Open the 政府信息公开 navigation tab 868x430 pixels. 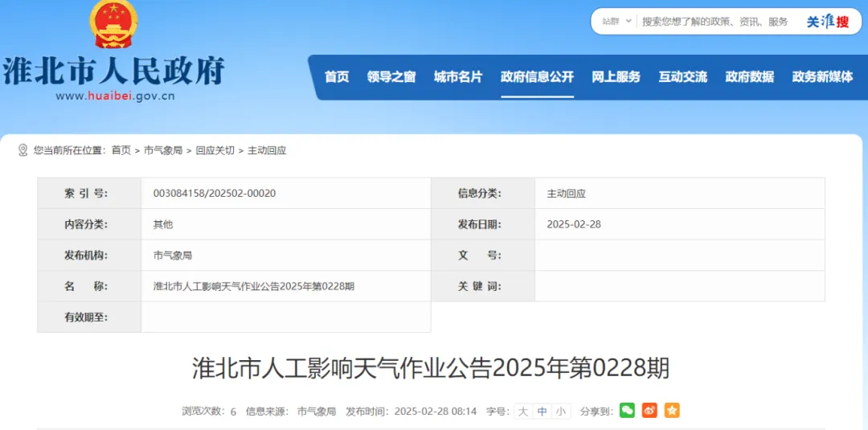pos(537,77)
